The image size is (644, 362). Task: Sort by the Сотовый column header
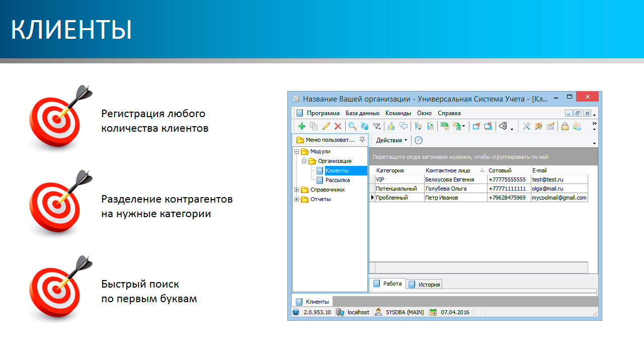(x=509, y=170)
